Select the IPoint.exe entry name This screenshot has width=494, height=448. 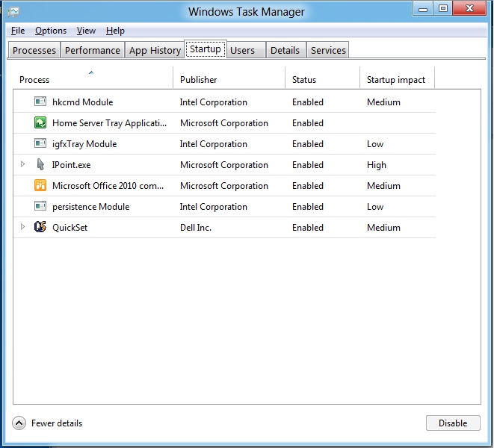(x=71, y=165)
